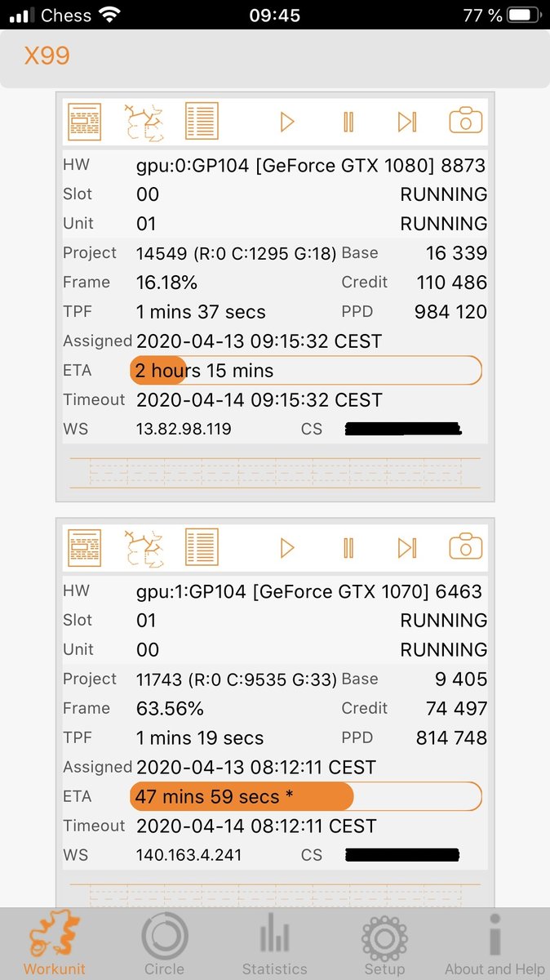The height and width of the screenshot is (980, 550).
Task: Go to the Setup tab
Action: click(x=384, y=944)
